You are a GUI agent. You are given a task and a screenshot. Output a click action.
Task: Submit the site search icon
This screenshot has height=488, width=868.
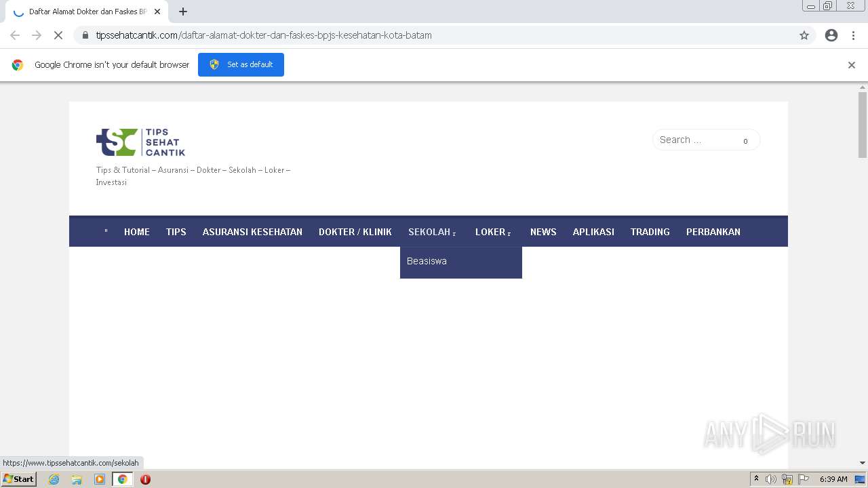(x=745, y=141)
